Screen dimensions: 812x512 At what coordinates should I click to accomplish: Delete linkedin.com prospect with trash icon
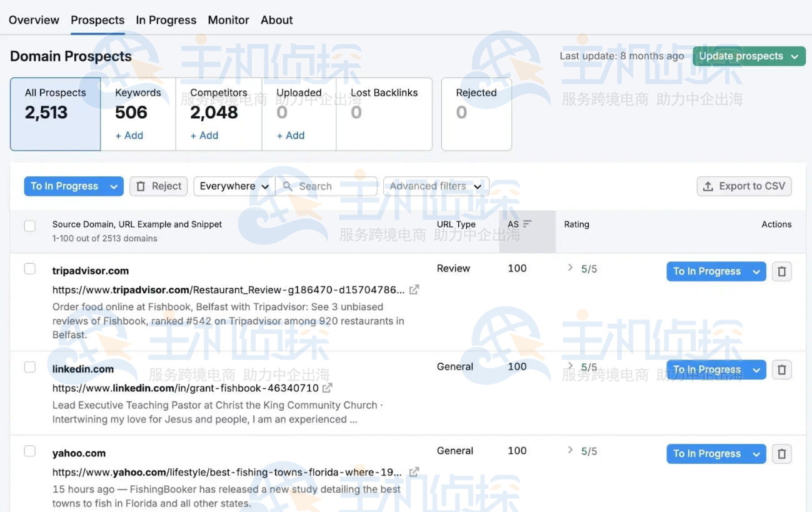(x=781, y=369)
